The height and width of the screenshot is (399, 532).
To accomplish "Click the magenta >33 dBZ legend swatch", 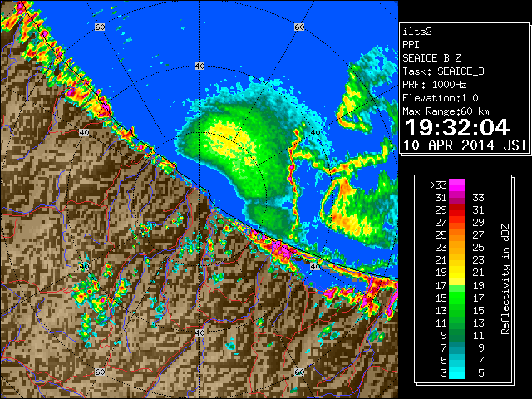I will pos(457,185).
